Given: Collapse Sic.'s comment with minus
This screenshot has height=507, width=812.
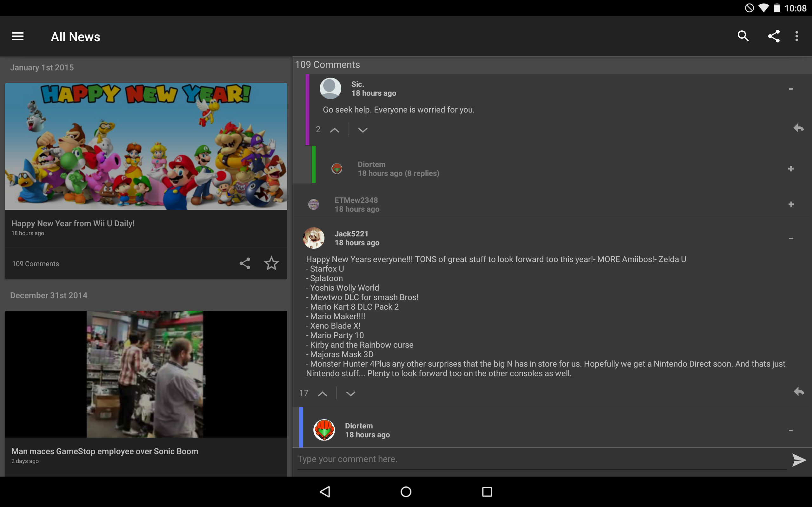Looking at the screenshot, I should (x=791, y=89).
